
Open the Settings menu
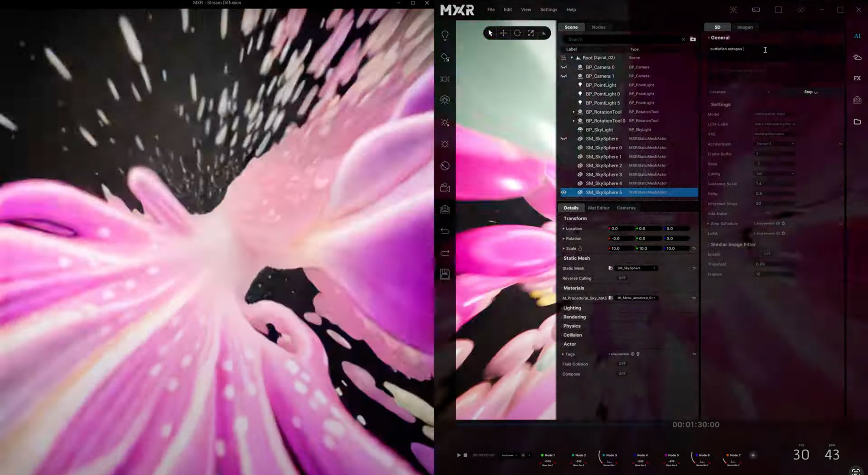[549, 10]
